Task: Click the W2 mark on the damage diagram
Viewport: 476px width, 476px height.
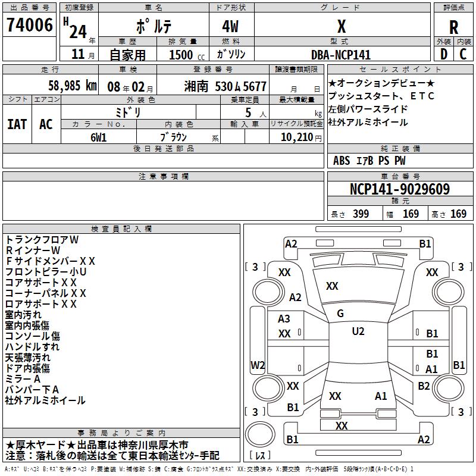Action: point(258,365)
